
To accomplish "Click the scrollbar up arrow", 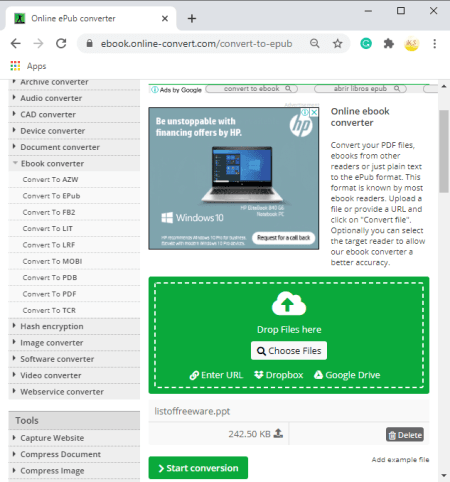I will (444, 86).
